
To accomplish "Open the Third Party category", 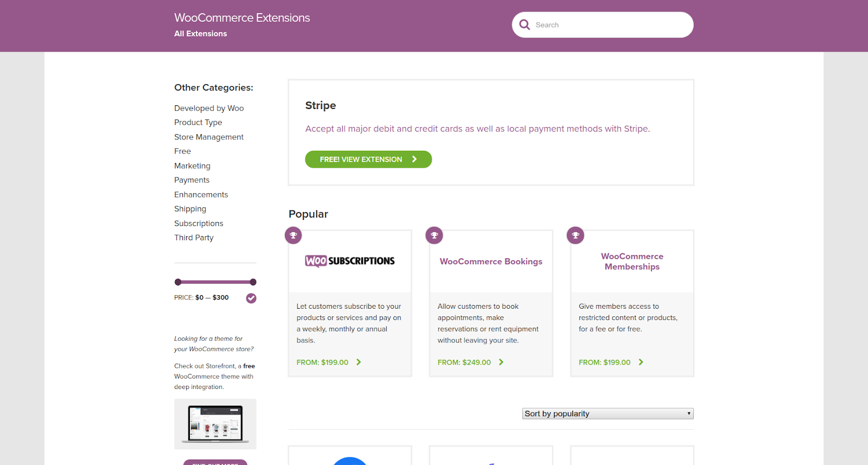I will pos(194,238).
